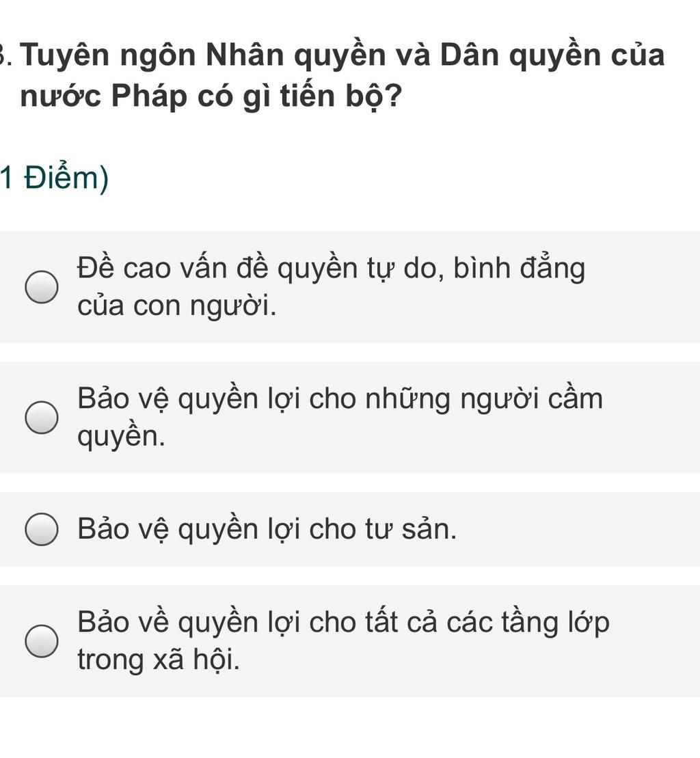Pick the radio for "tất cả các tầng lớp"
Viewport: 700px width, 758px height.
click(42, 641)
